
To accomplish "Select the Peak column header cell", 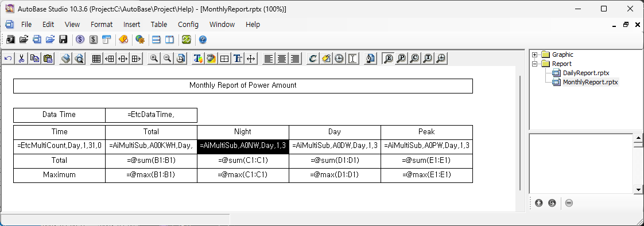I will click(x=426, y=132).
